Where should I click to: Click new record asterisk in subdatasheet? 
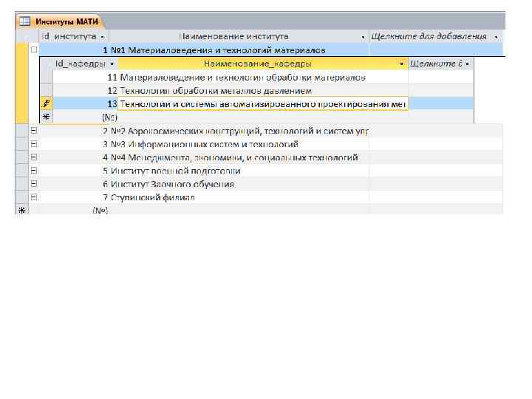47,117
